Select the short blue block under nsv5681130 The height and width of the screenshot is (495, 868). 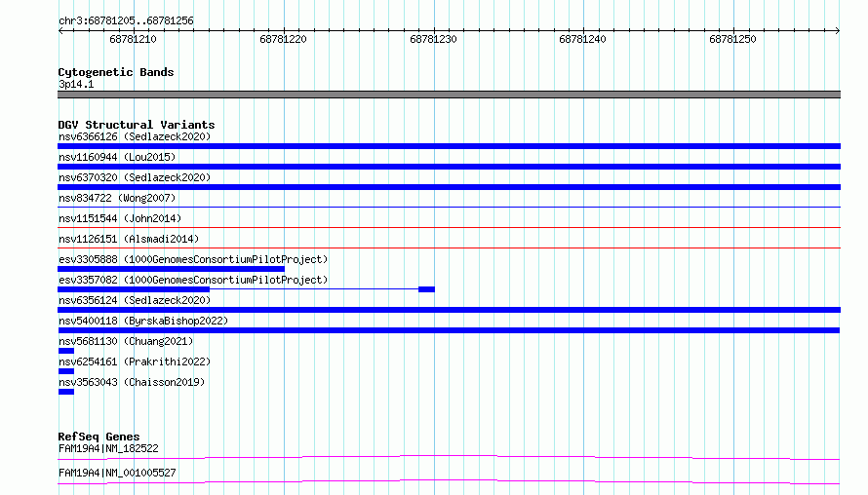click(66, 351)
